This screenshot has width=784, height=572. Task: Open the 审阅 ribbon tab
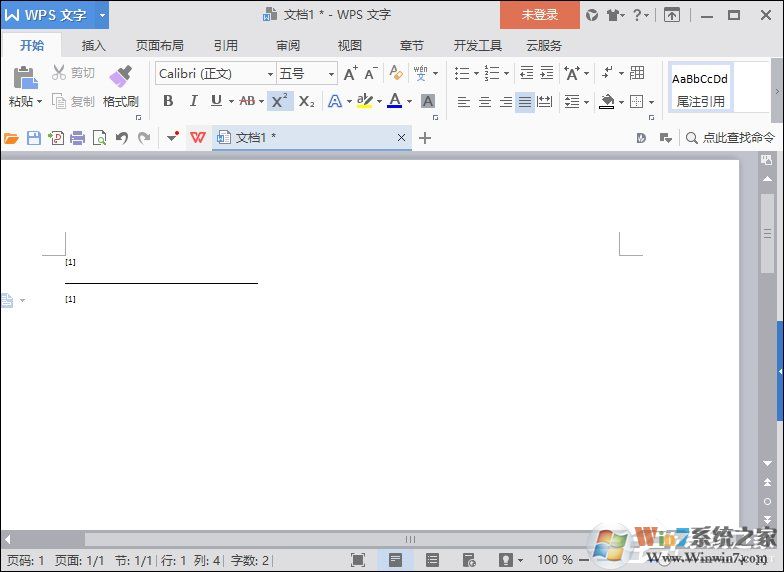(288, 46)
